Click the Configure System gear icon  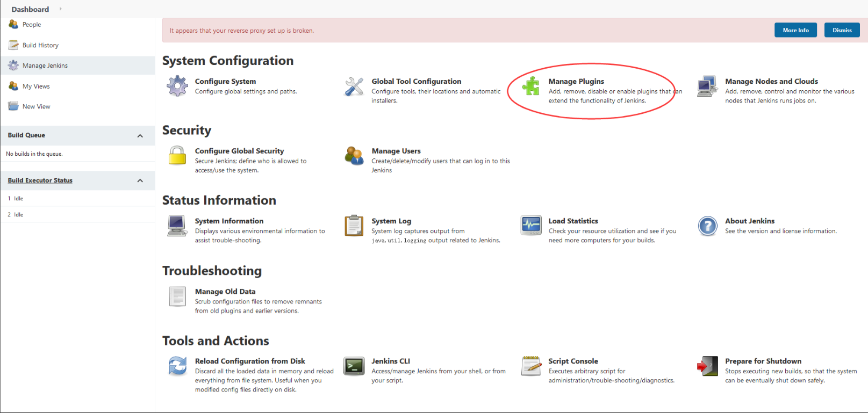coord(177,86)
